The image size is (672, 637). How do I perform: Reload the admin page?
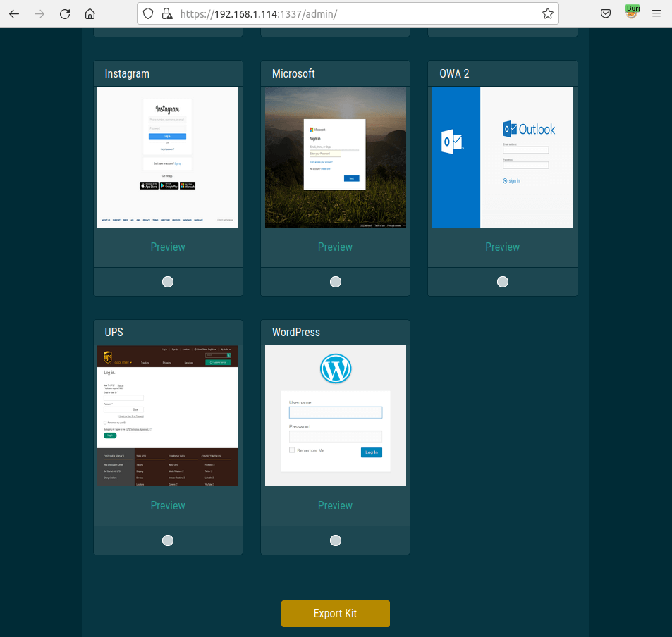click(65, 13)
